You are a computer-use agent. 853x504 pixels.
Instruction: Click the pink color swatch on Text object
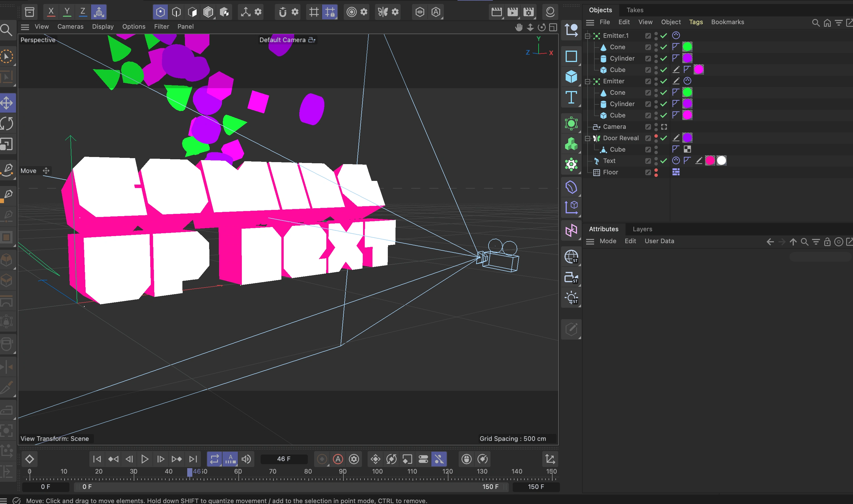[710, 161]
